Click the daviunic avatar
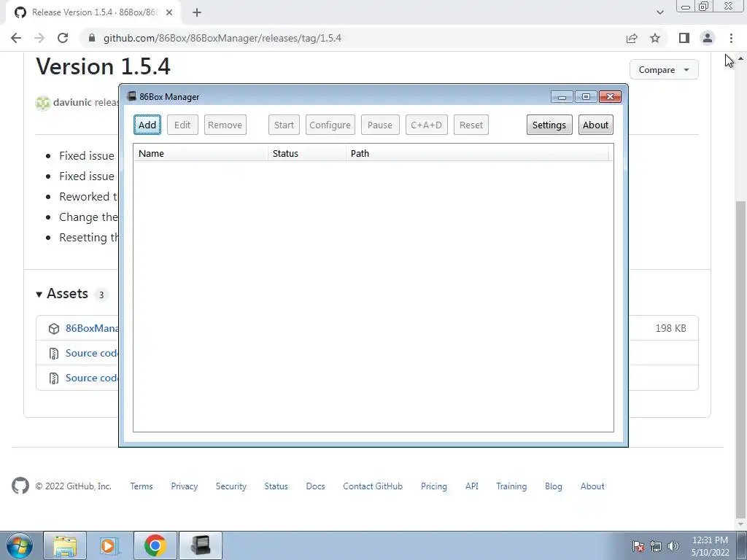Image resolution: width=747 pixels, height=560 pixels. [x=43, y=102]
